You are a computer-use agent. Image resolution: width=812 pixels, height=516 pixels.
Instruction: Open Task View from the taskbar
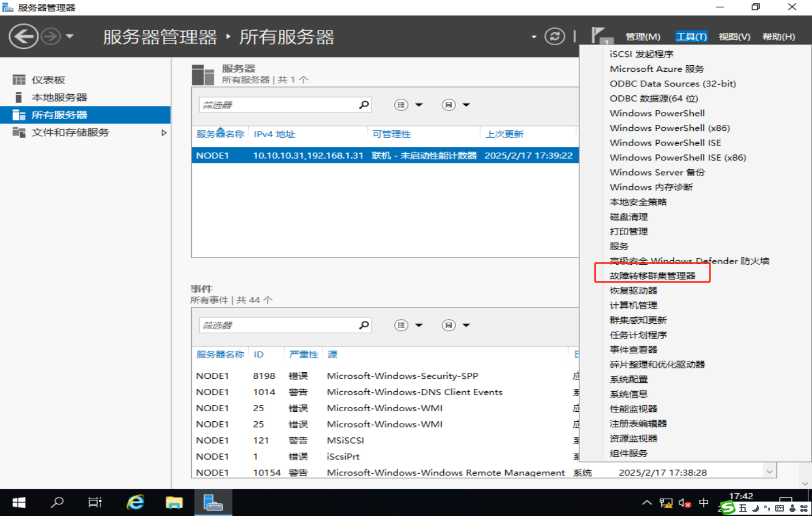(95, 503)
